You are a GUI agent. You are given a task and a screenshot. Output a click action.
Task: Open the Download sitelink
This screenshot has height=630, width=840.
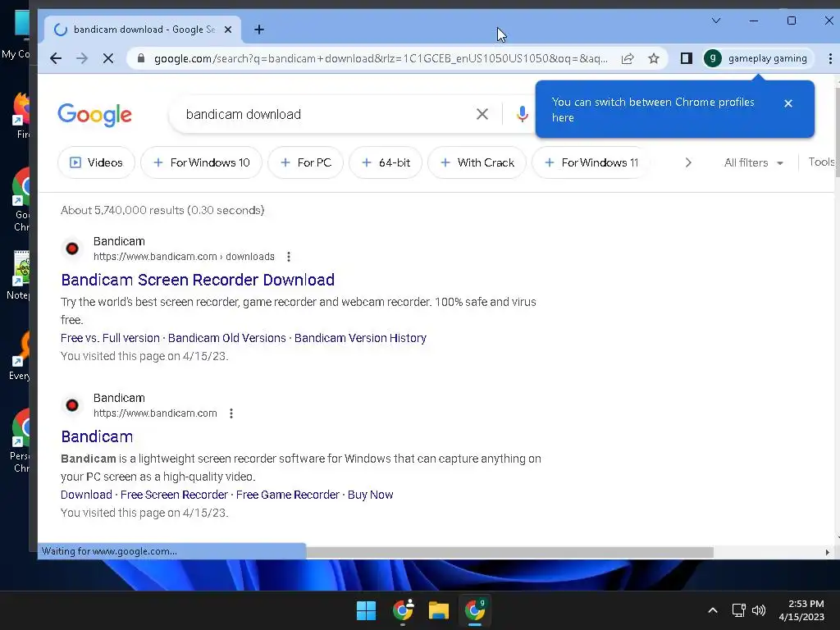point(86,495)
